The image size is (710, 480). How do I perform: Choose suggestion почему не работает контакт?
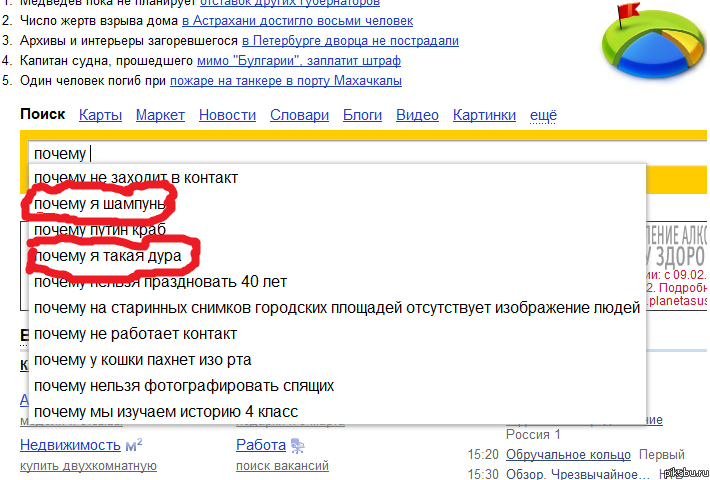point(337,334)
